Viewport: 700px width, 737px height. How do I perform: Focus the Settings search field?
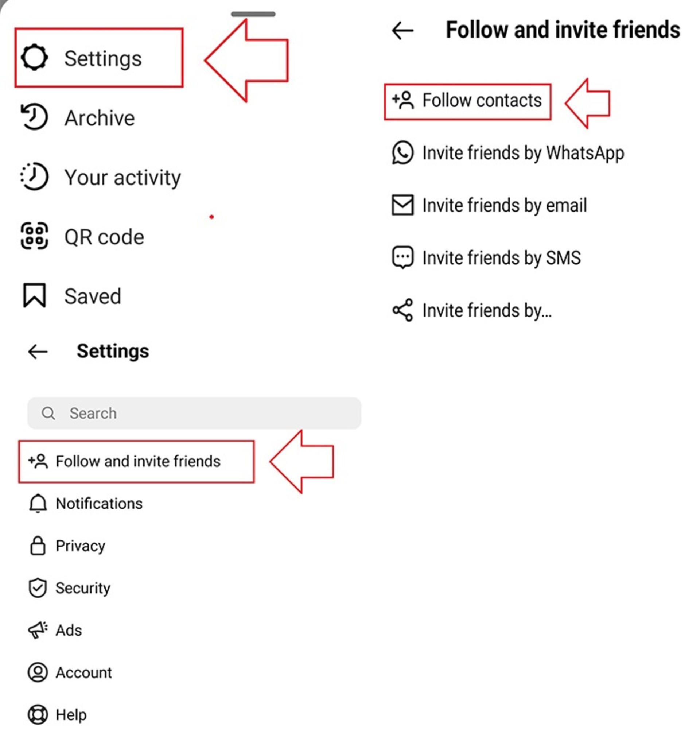pyautogui.click(x=194, y=413)
